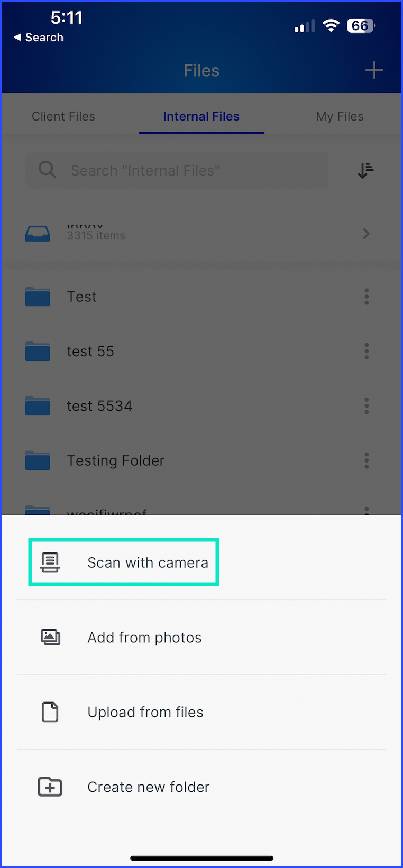Open the three-dot menu for test 55
The image size is (403, 868).
tap(367, 351)
